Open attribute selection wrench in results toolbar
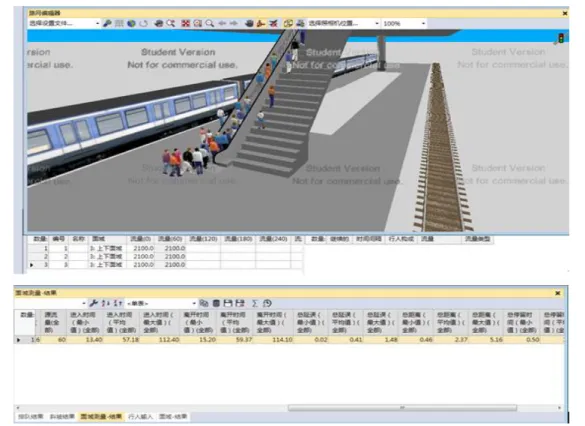This screenshot has width=585, height=426. click(94, 303)
